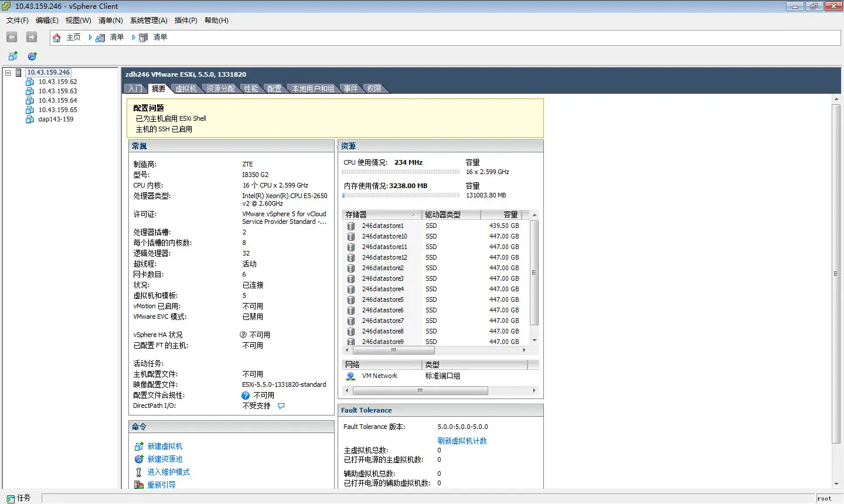This screenshot has width=844, height=504.
Task: Click the navigate back arrow button
Action: point(12,37)
